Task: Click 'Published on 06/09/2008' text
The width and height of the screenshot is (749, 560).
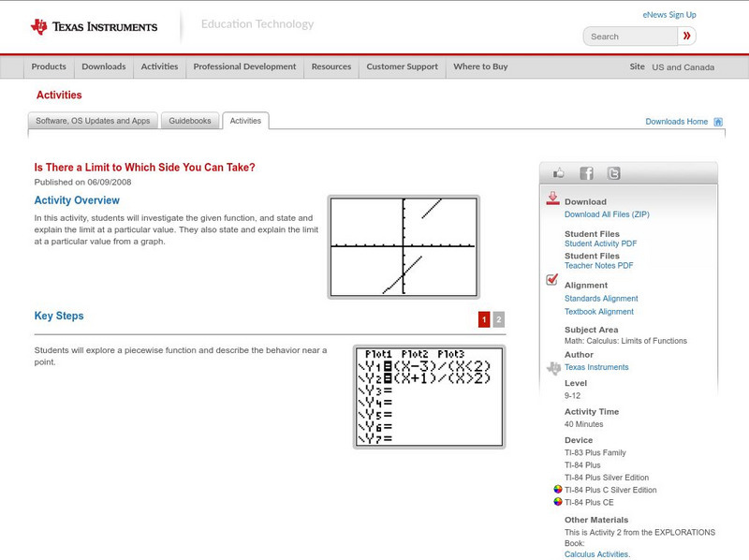Action: pyautogui.click(x=82, y=182)
